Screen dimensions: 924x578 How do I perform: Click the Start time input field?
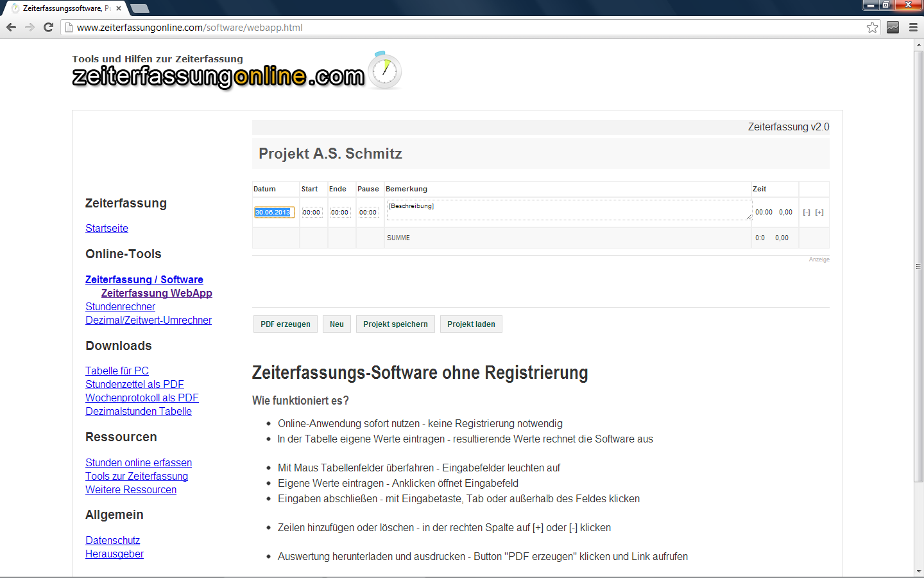click(312, 213)
